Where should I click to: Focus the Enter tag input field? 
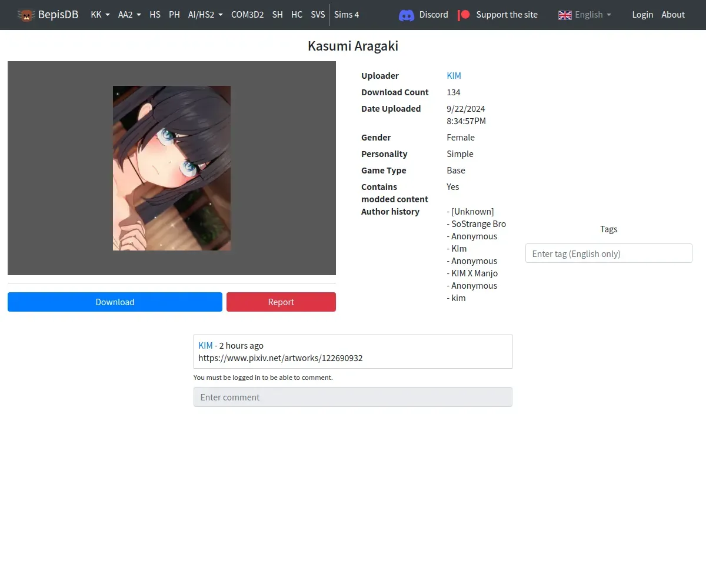click(608, 253)
